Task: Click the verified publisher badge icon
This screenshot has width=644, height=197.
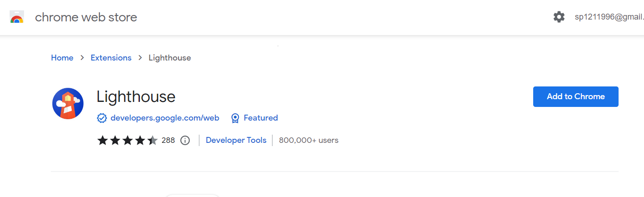Action: tap(102, 118)
